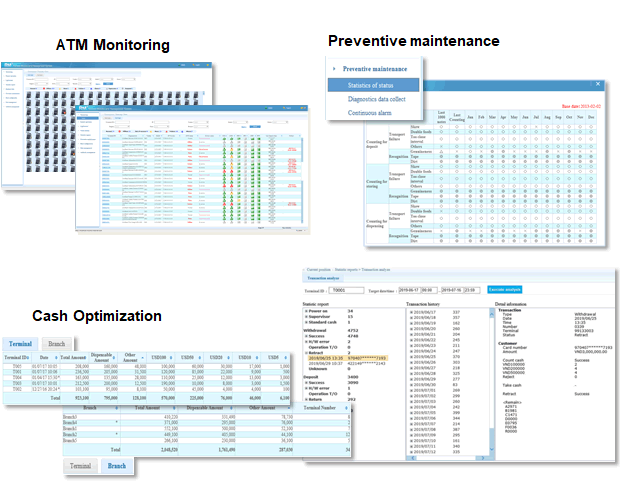
Task: Click the Card number label in Detail information
Action: tap(514, 348)
